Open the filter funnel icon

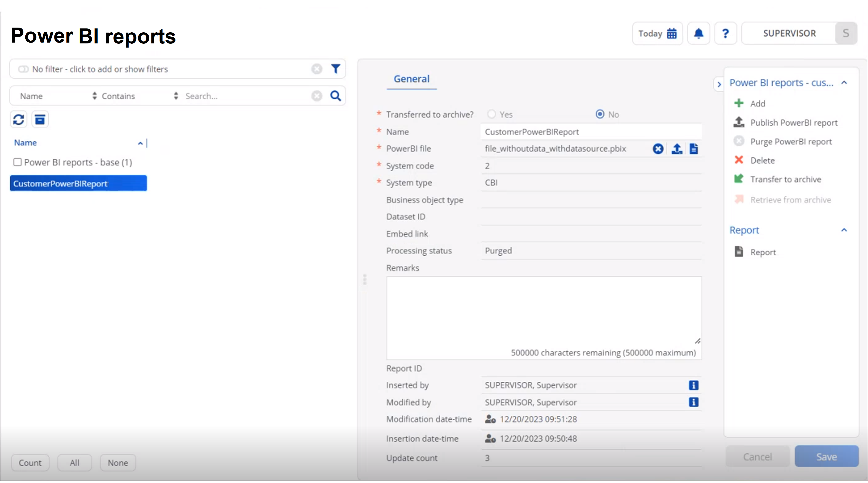coord(336,69)
